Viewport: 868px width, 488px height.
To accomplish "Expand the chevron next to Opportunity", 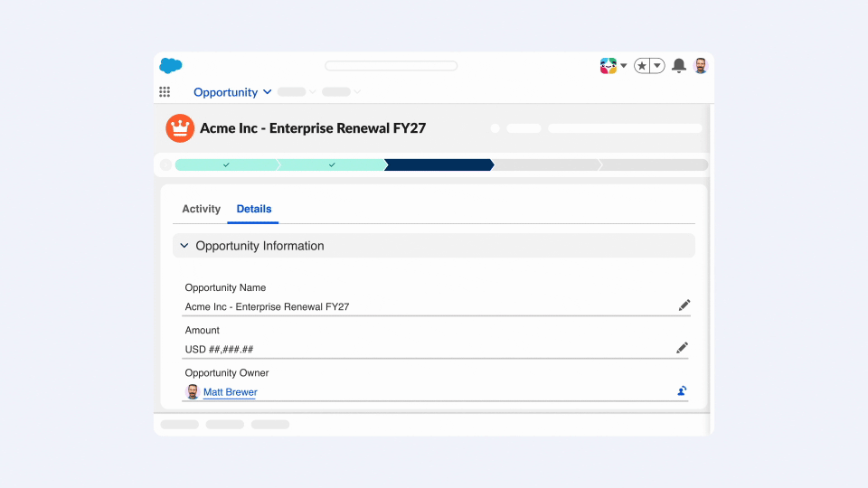I will (x=268, y=92).
